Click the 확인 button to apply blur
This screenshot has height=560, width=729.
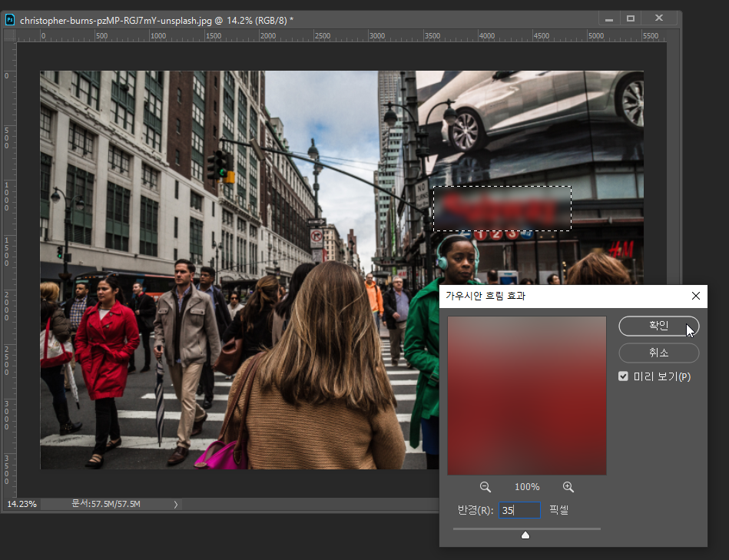(658, 326)
